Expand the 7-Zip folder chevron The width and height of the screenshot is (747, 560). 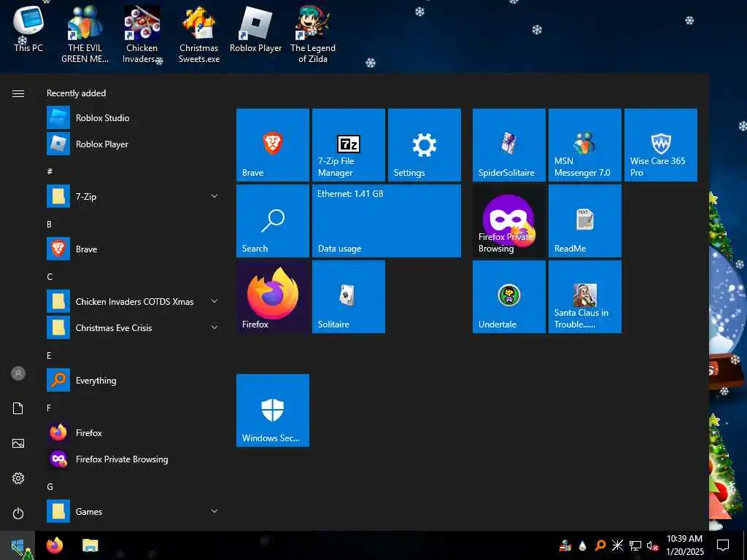[x=214, y=196]
